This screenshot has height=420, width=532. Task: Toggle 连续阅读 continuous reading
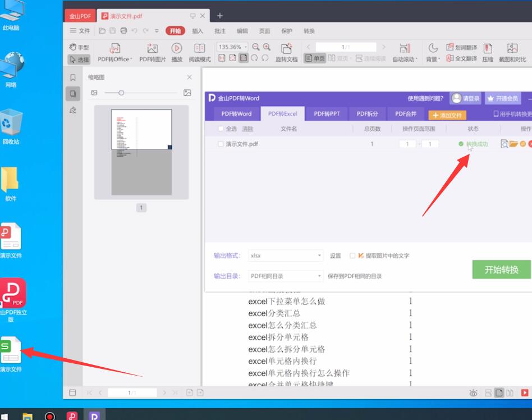pyautogui.click(x=370, y=58)
